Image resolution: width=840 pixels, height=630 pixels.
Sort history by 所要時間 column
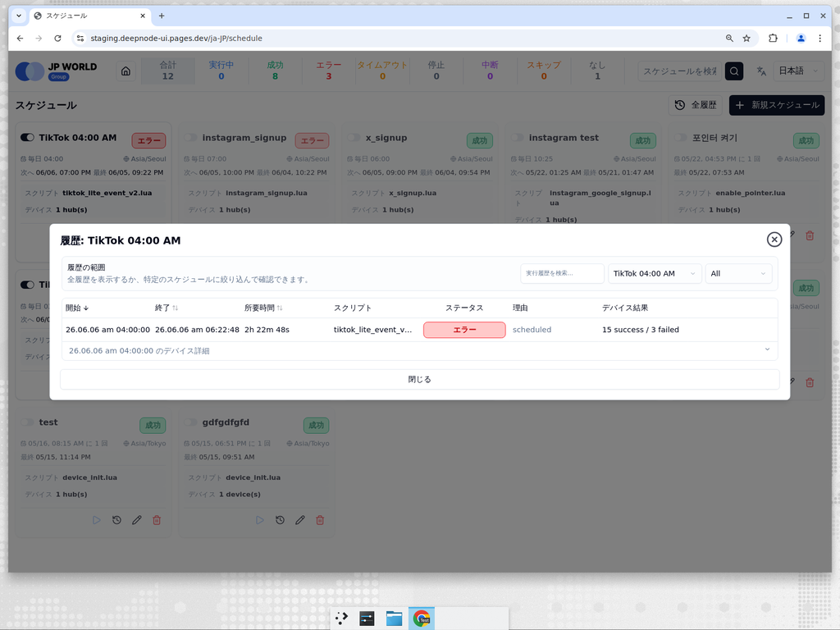(263, 308)
